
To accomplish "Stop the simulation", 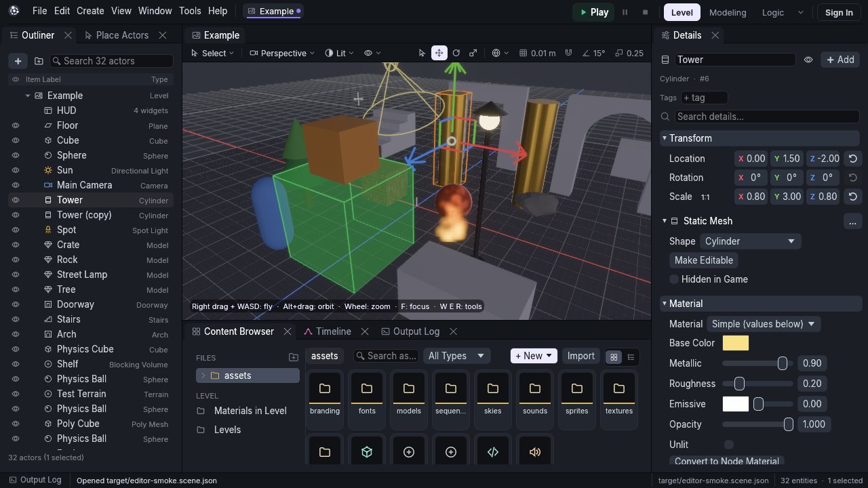I will click(x=645, y=12).
